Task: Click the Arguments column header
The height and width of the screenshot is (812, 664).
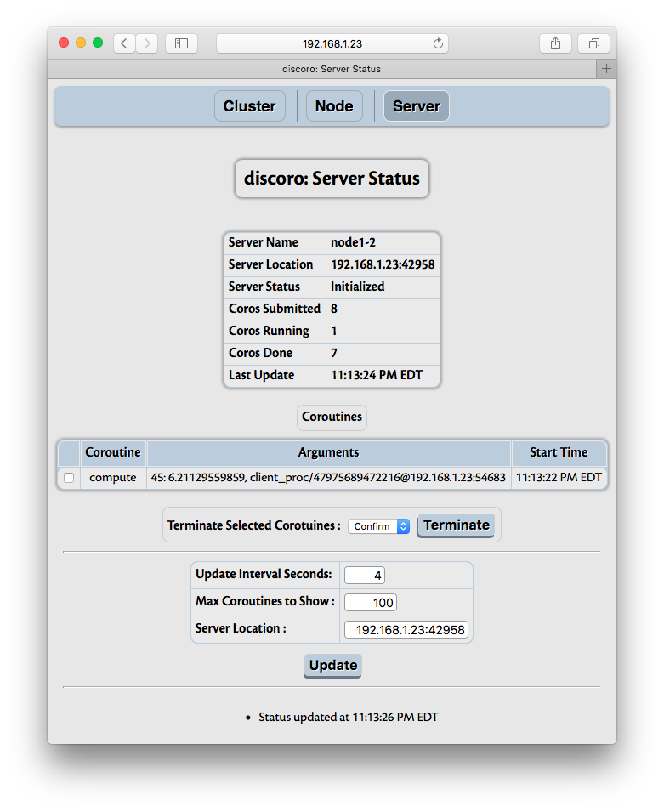Action: tap(328, 452)
